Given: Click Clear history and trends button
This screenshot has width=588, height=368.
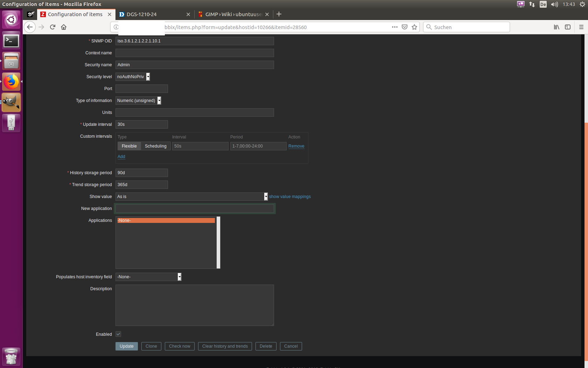Looking at the screenshot, I should click(225, 346).
